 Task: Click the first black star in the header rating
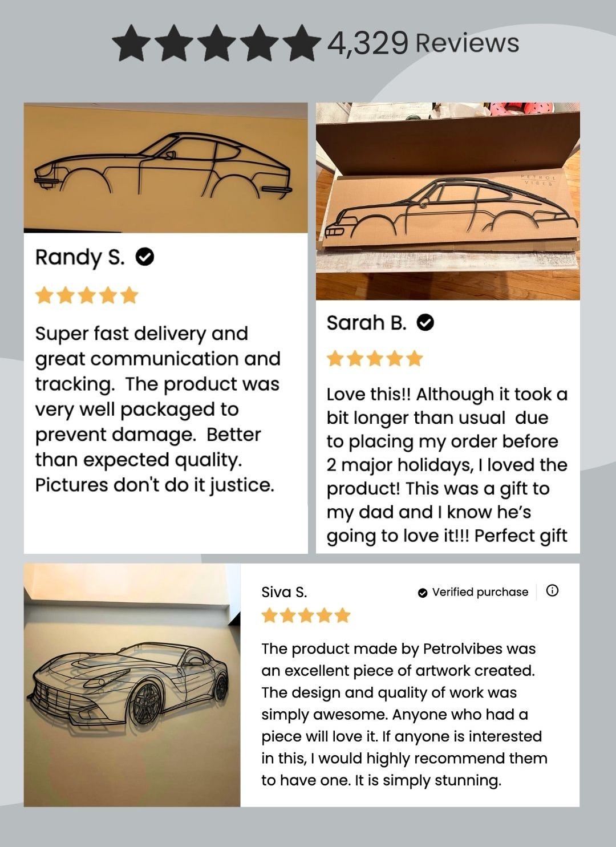(132, 43)
